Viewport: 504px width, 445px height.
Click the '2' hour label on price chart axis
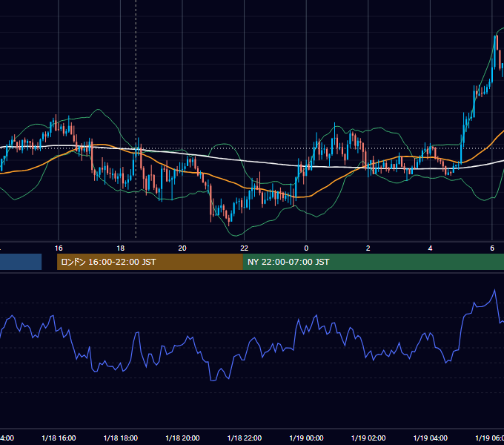pos(368,248)
